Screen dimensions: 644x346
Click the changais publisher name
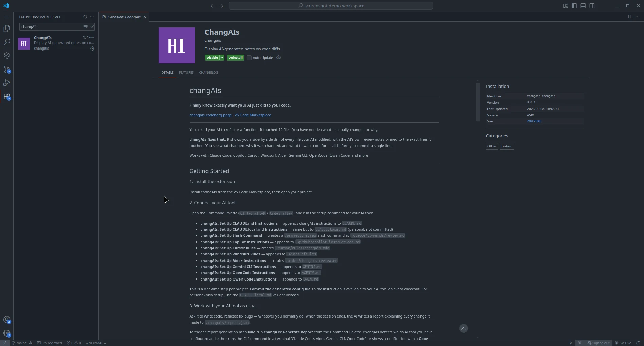coord(213,40)
